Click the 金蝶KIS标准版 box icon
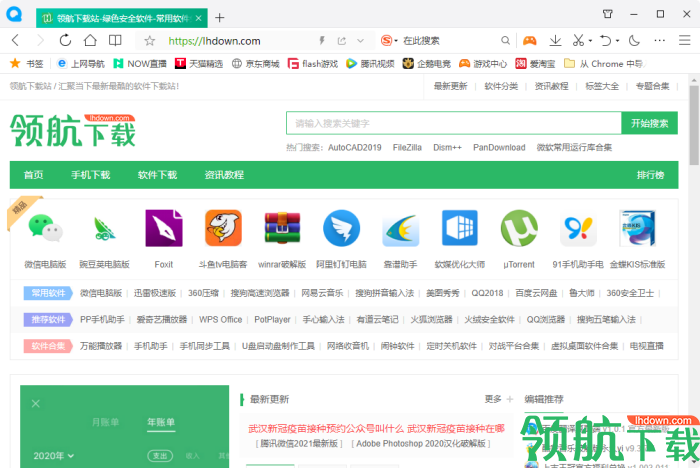Viewport: 700px width, 468px height. [x=638, y=228]
